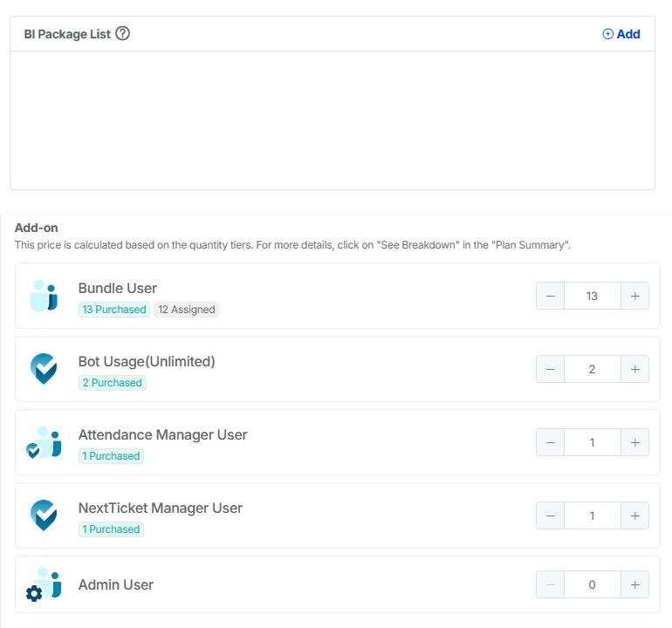Image resolution: width=672 pixels, height=628 pixels.
Task: Decrease Bundle User quantity by one
Action: [x=550, y=296]
